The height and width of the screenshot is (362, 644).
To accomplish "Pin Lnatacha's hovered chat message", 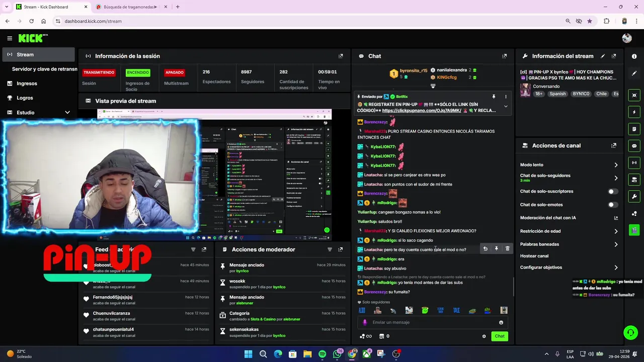I will (496, 249).
